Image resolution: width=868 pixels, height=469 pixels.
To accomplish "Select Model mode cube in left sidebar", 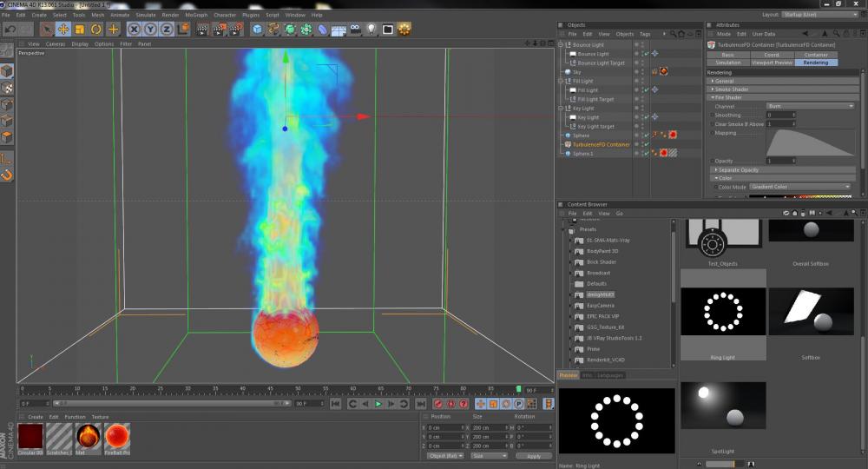I will (x=7, y=71).
